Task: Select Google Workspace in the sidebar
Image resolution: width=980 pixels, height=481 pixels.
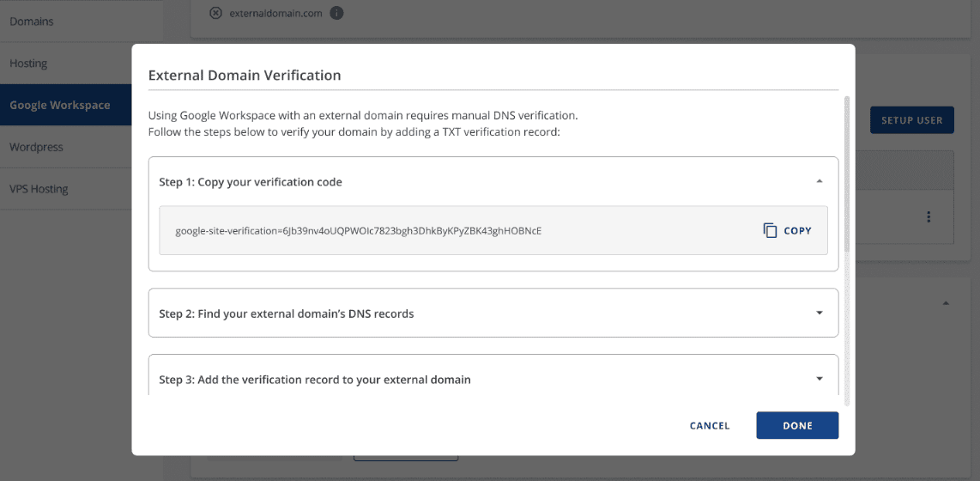Action: (x=60, y=105)
